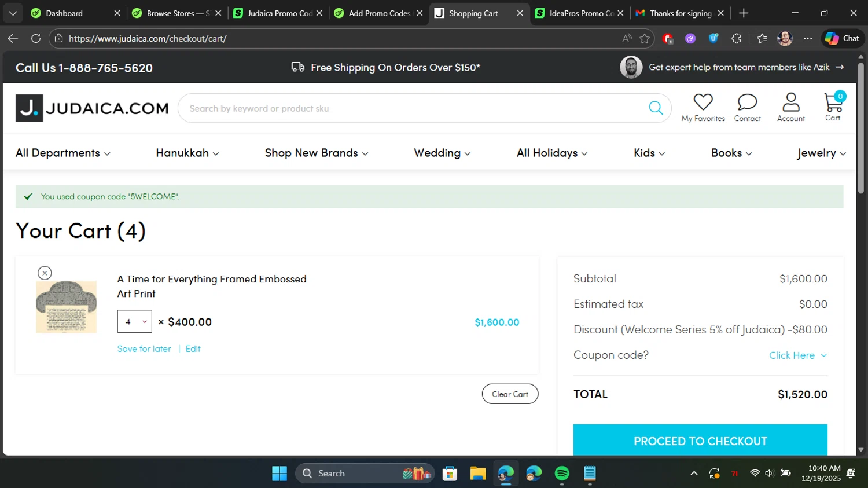
Task: Show hidden system tray icons
Action: 694,474
